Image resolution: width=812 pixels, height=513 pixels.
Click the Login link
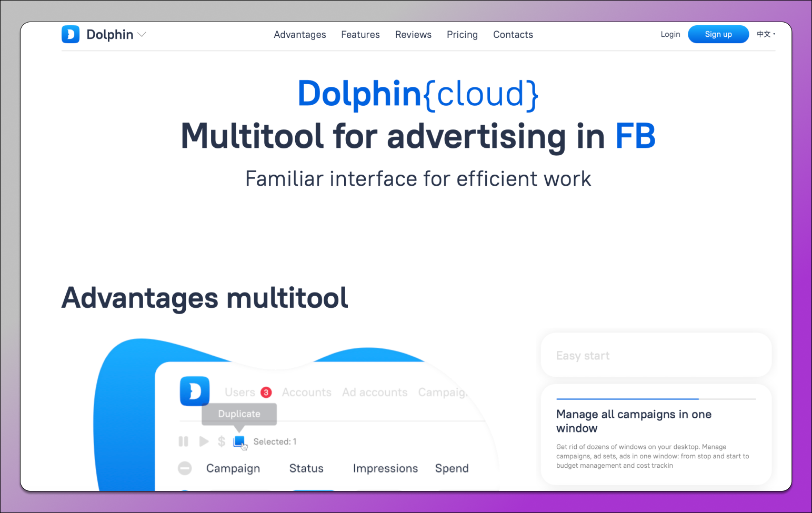(670, 34)
